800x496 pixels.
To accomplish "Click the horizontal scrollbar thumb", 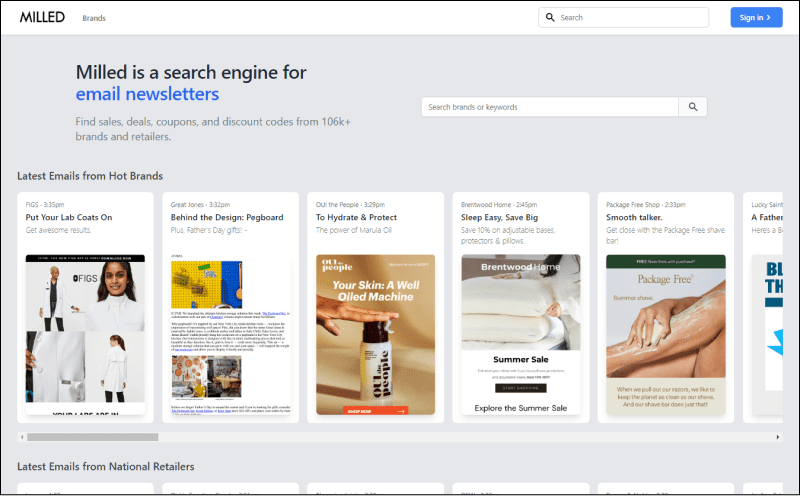I will [x=92, y=437].
